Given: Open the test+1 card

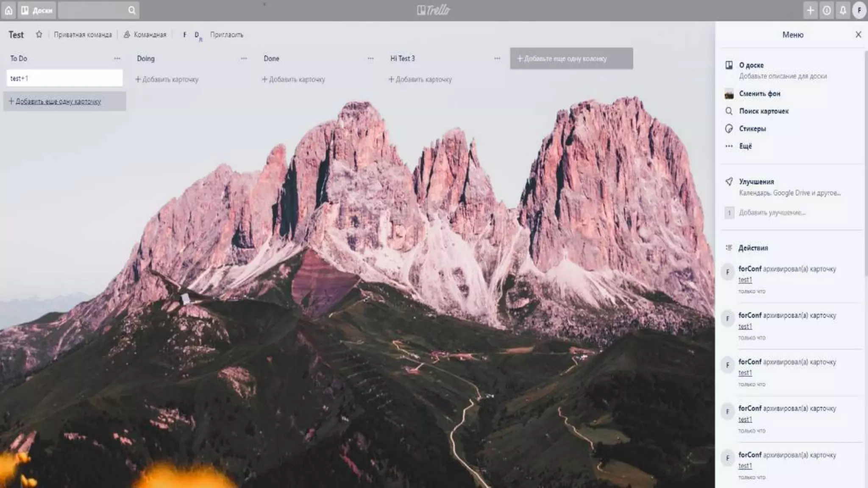Looking at the screenshot, I should (x=64, y=78).
